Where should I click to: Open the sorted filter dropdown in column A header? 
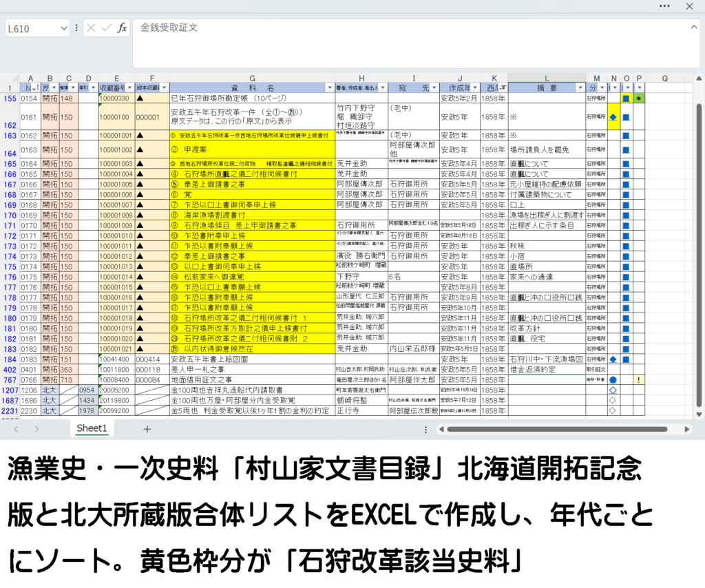[36, 87]
